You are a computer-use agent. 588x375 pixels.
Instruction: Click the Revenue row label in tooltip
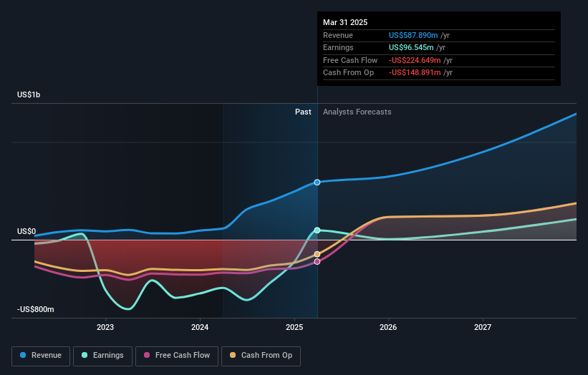tap(338, 35)
